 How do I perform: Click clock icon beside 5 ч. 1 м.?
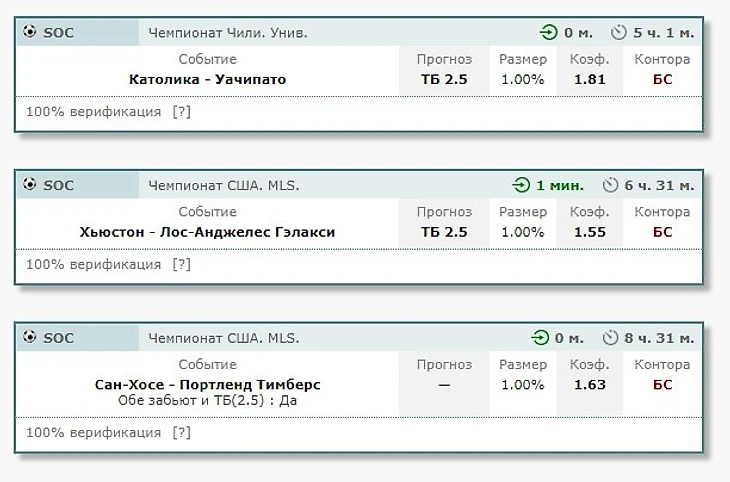click(x=619, y=33)
